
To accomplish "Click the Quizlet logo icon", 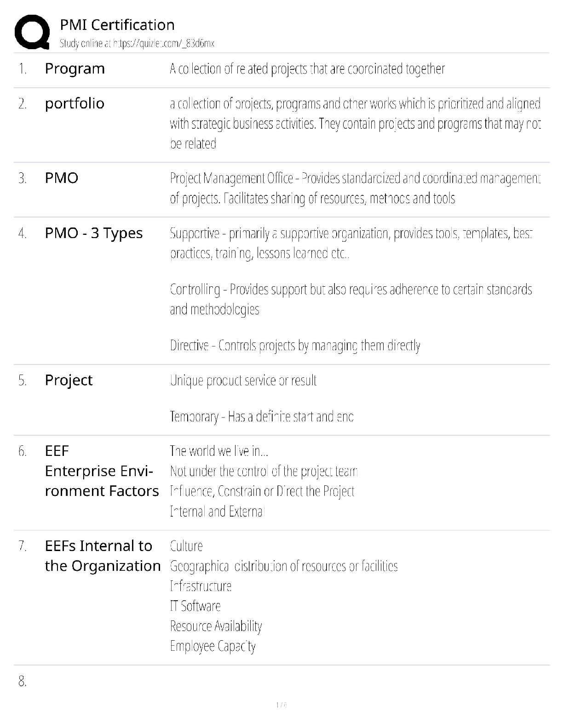I will tap(32, 32).
